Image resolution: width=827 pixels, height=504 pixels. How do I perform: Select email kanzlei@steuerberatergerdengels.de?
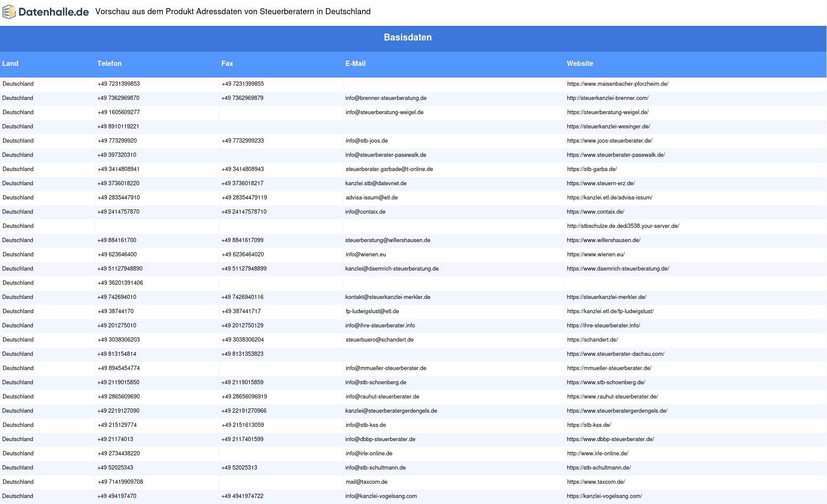(x=391, y=411)
